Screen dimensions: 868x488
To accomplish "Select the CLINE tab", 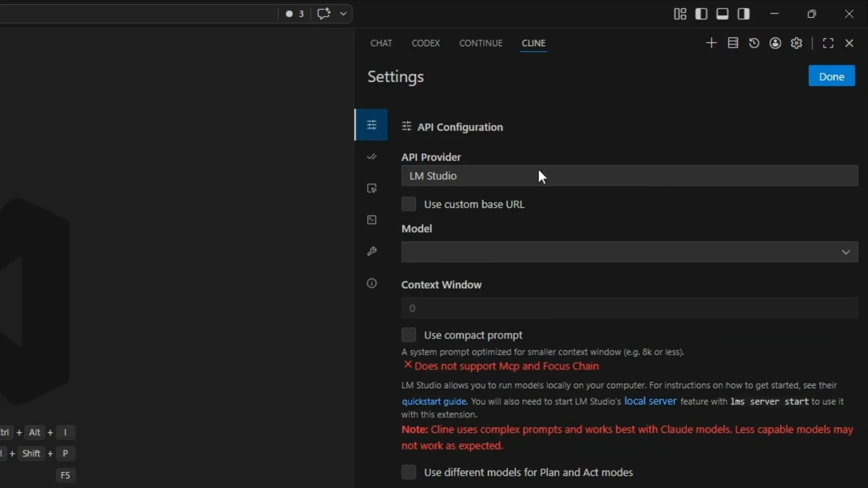I will [534, 43].
